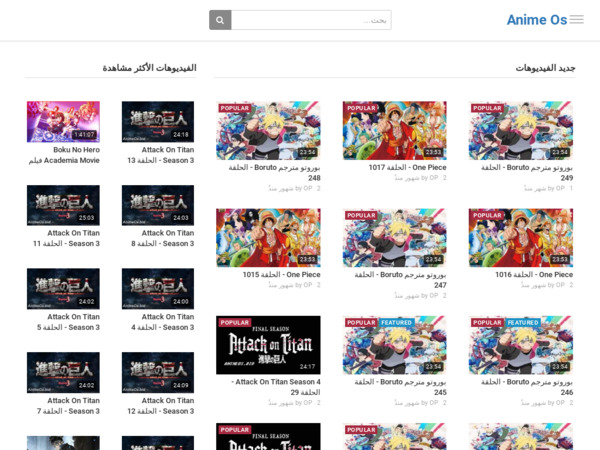This screenshot has height=450, width=600.
Task: Open Boruto episode 248 thumbnail
Action: click(x=268, y=130)
